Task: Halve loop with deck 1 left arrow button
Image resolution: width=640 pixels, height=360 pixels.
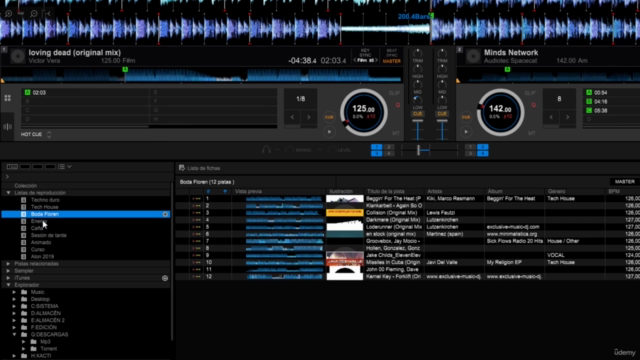Action: coord(292,118)
